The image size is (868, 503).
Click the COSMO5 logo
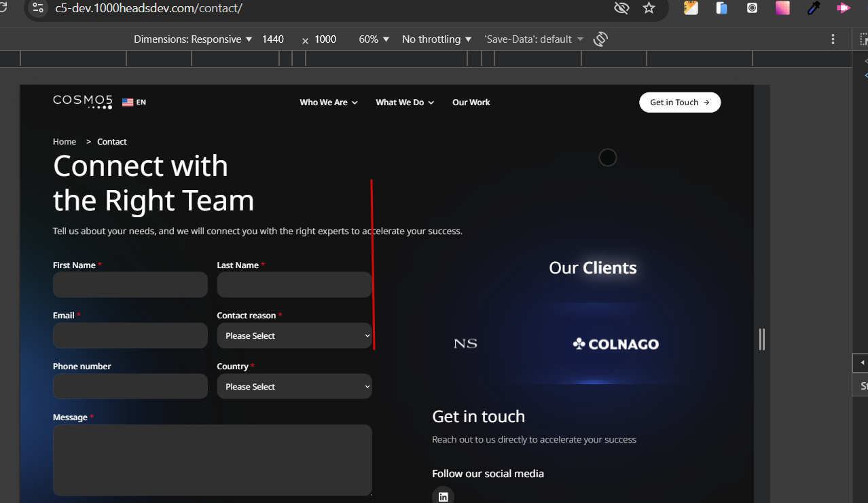pos(83,102)
